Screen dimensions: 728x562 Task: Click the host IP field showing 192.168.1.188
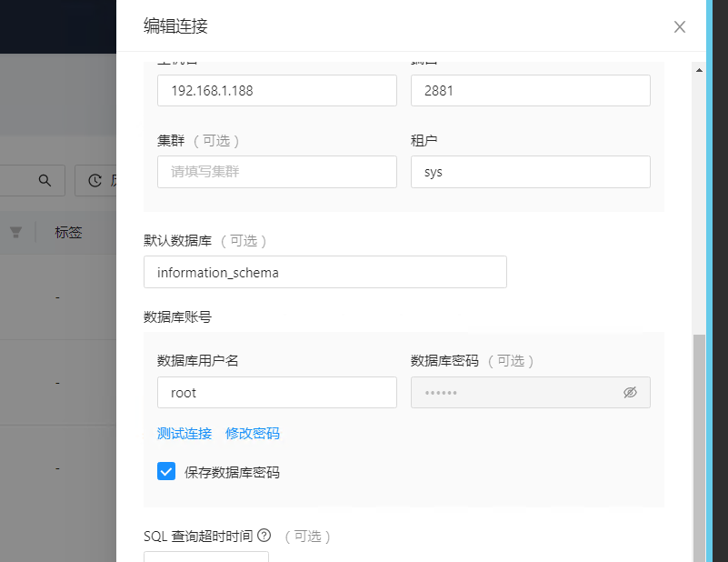[x=276, y=91]
